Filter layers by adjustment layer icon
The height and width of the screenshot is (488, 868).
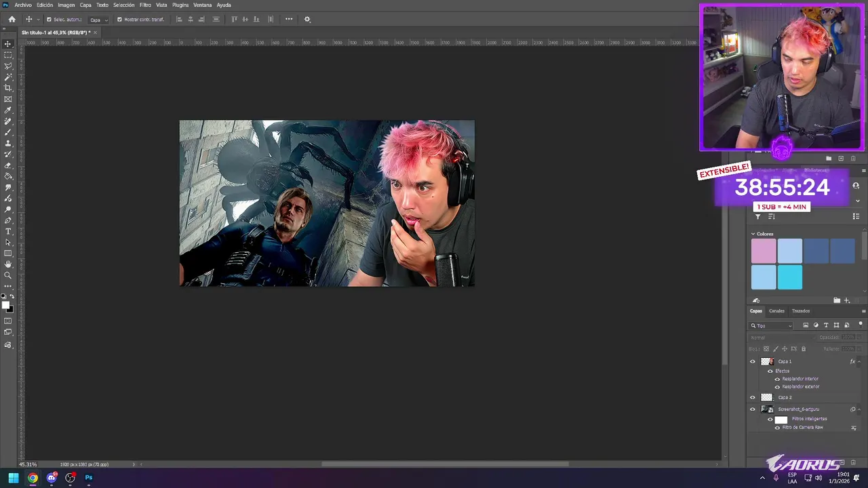816,325
